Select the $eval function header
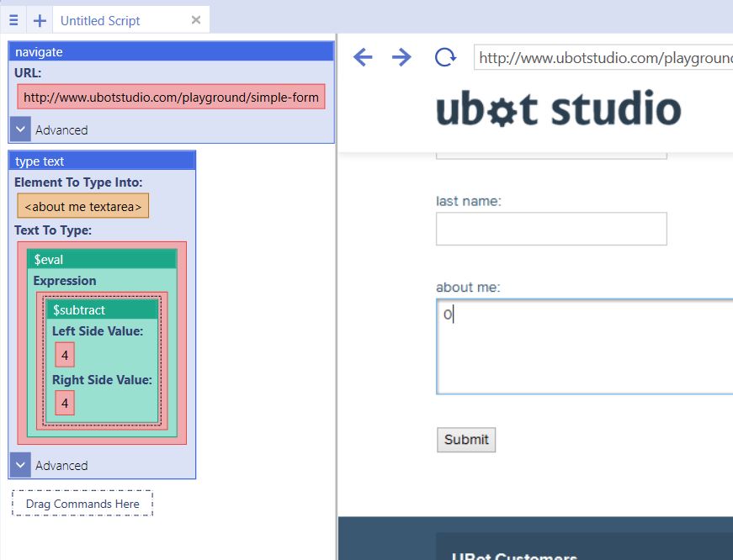Image resolution: width=733 pixels, height=560 pixels. [x=102, y=259]
